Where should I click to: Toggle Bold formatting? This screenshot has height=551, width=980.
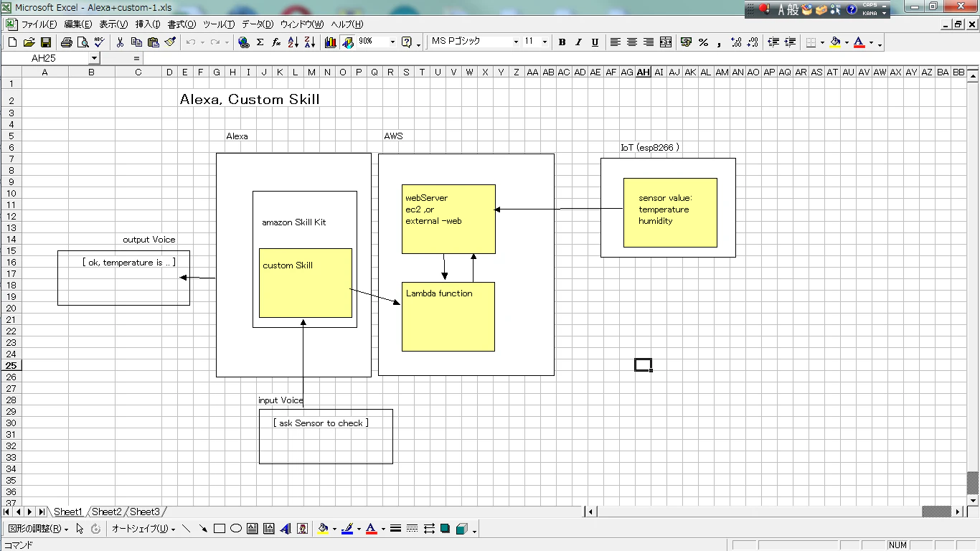(x=562, y=42)
